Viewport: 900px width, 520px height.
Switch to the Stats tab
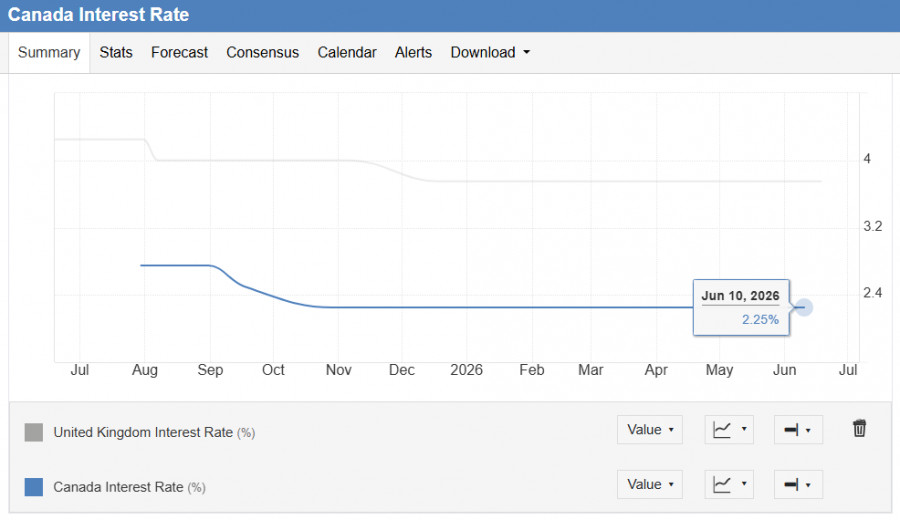click(x=116, y=52)
